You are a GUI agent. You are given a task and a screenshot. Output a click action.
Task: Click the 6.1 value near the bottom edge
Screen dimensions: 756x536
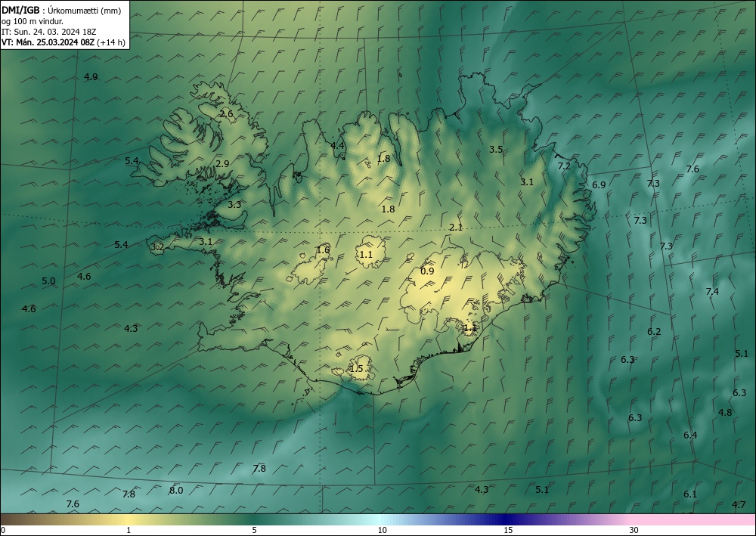click(x=690, y=494)
